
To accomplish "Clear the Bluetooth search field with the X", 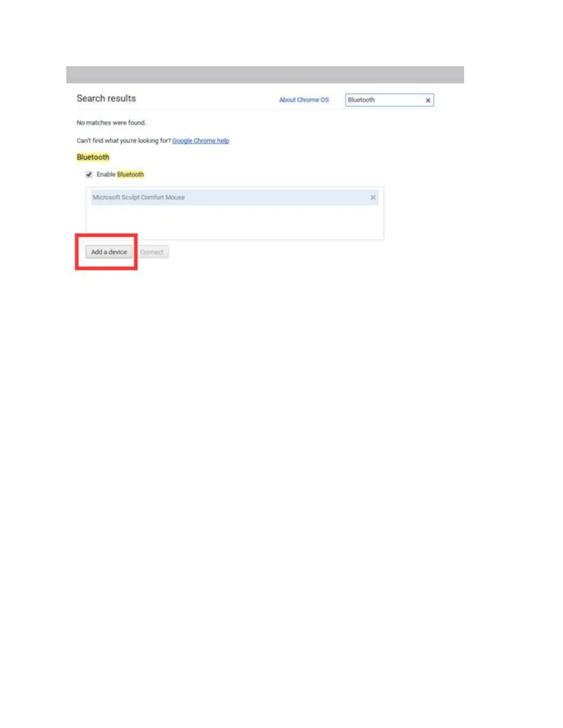I will [x=428, y=100].
